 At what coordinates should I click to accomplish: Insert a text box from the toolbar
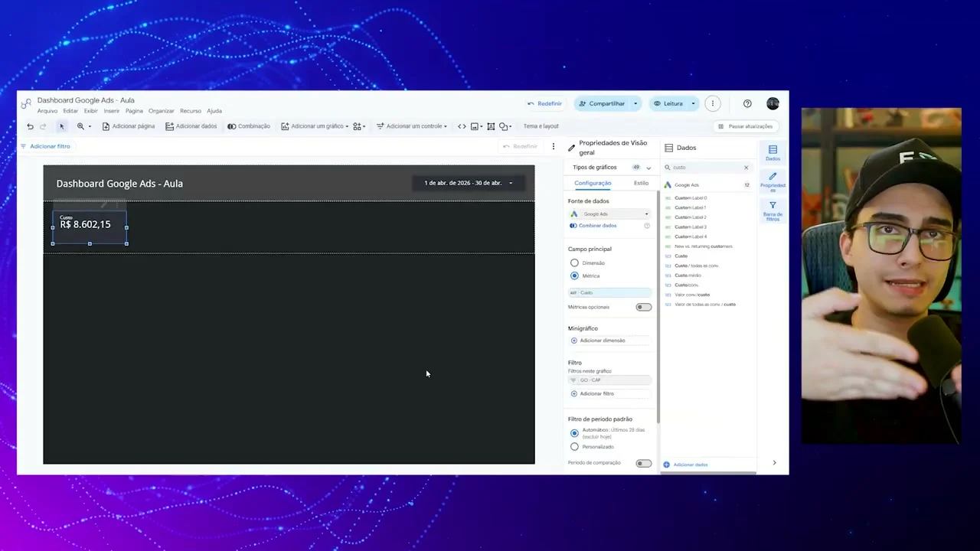(491, 126)
